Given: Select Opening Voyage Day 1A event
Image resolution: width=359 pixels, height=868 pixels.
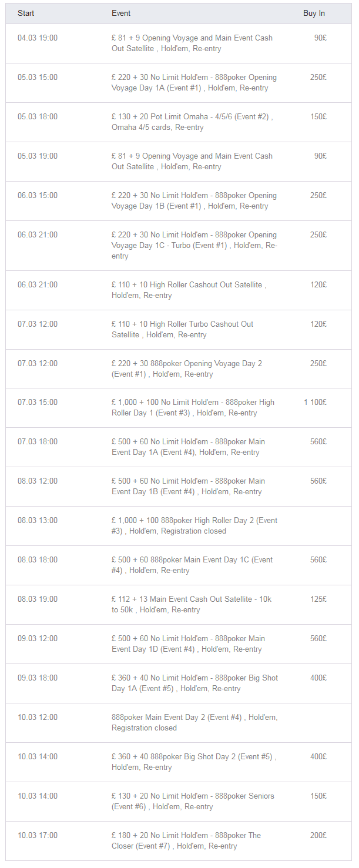Looking at the screenshot, I should 193,82.
